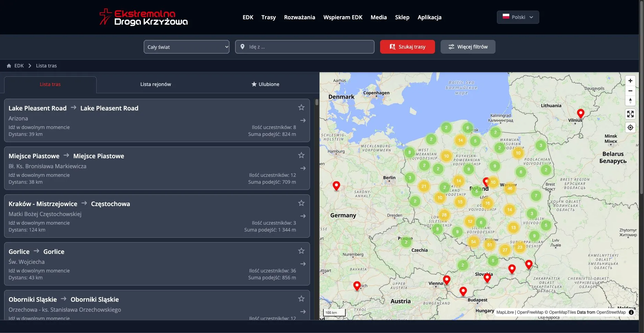Favorite the Oborniki Śląskie route

[301, 299]
